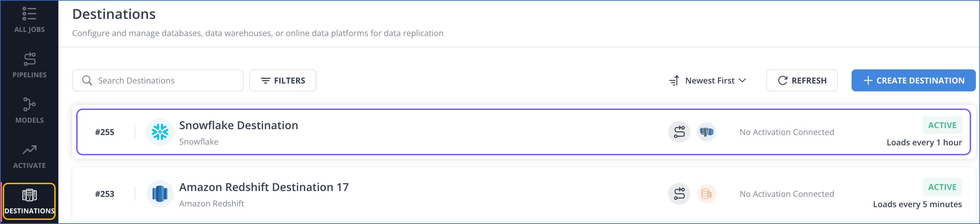This screenshot has width=980, height=224.
Task: Click the Snowflake logo icon
Action: coord(160,132)
